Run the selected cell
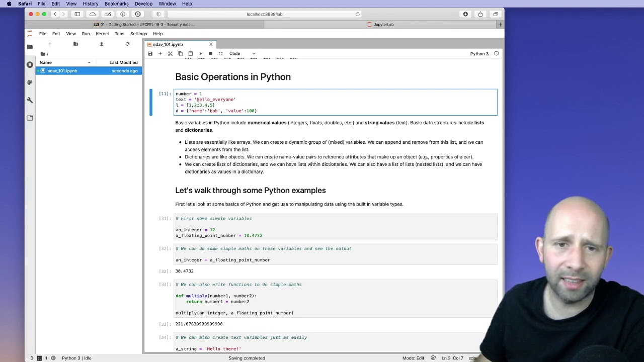 (200, 53)
